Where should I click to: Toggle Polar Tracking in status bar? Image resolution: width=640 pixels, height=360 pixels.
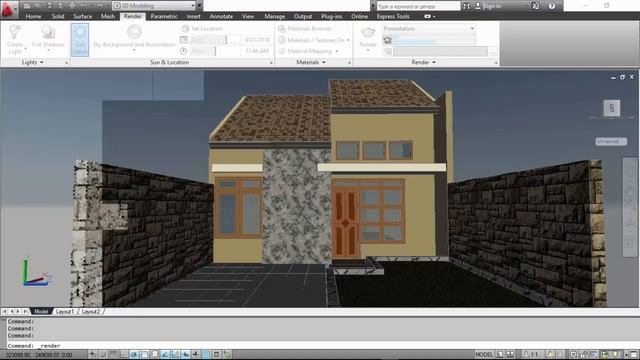click(134, 355)
